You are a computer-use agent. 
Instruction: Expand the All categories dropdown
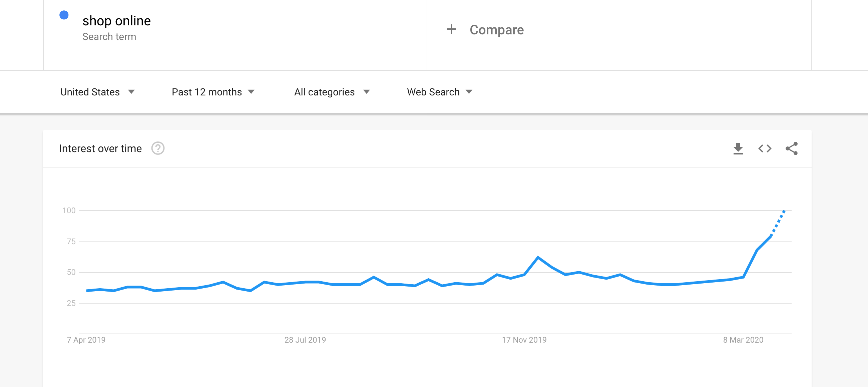(x=332, y=92)
